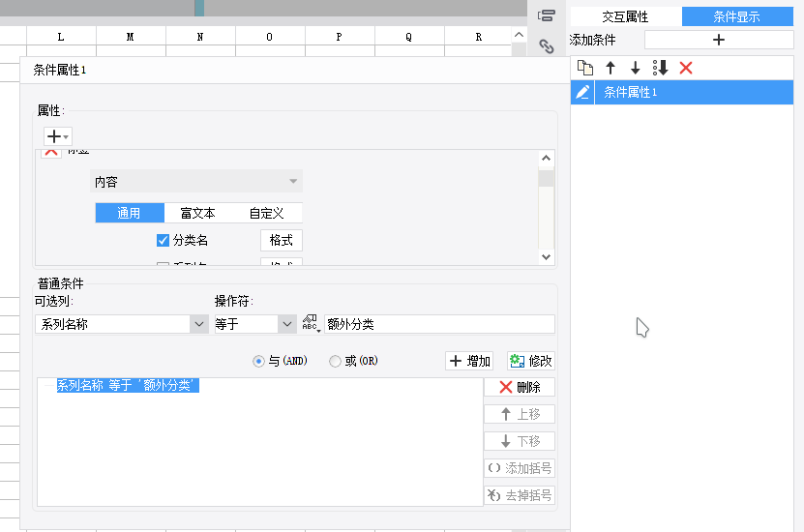The image size is (804, 532).
Task: Click the 增加 button
Action: (469, 361)
